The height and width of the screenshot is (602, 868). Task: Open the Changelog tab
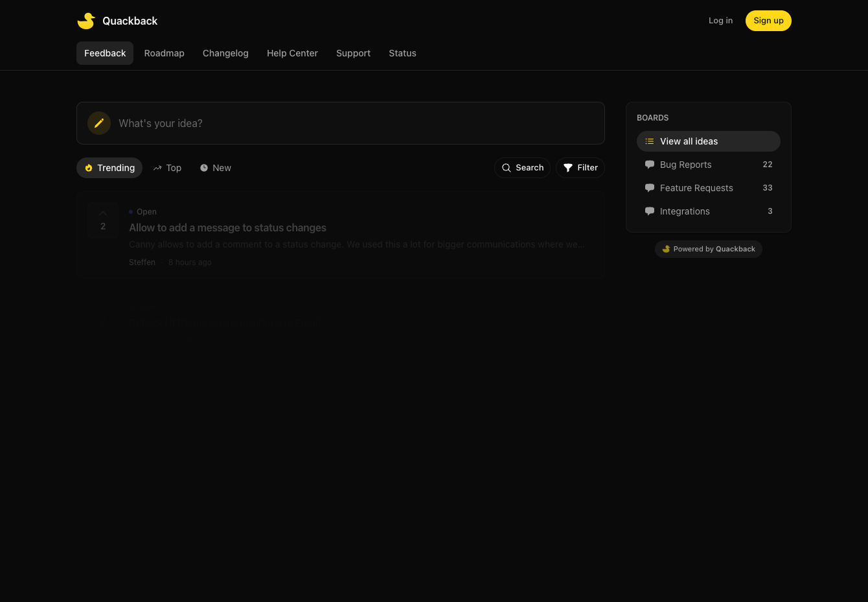[x=225, y=53]
